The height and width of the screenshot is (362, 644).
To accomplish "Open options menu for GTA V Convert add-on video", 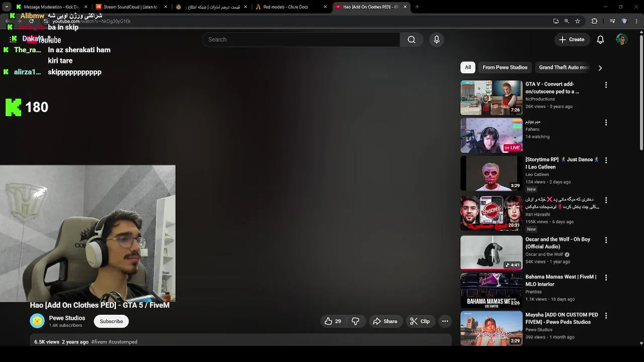I will point(606,85).
